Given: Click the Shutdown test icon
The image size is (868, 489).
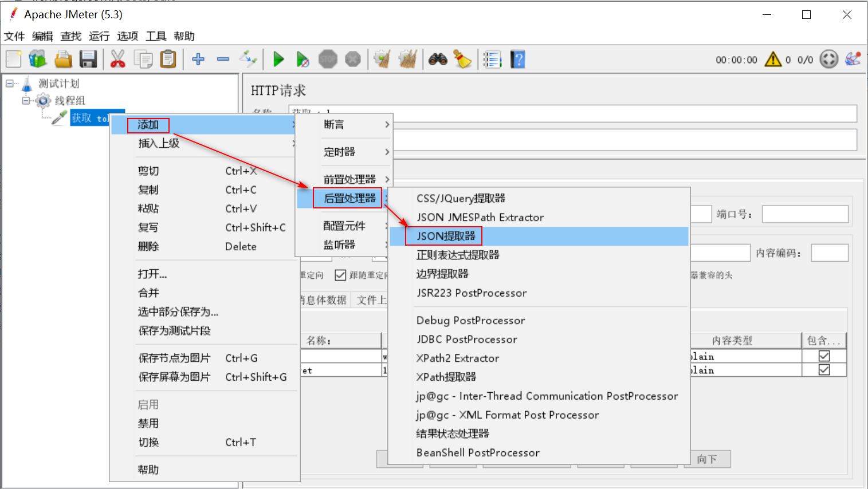Looking at the screenshot, I should pyautogui.click(x=353, y=59).
